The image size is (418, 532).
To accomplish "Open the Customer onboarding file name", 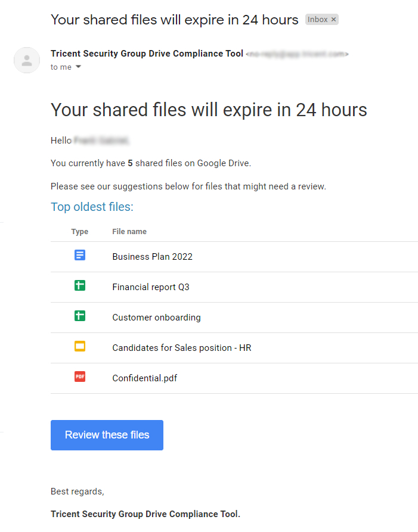I will pos(156,318).
